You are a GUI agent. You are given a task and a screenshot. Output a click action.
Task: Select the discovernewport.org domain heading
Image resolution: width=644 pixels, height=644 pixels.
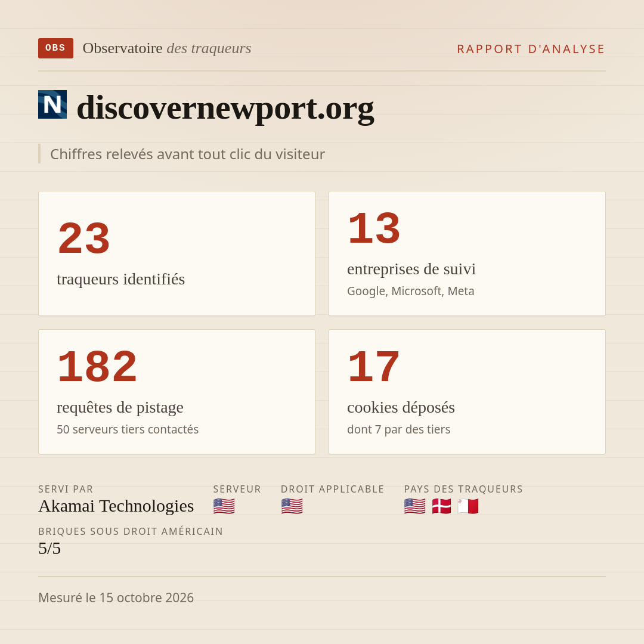point(225,107)
